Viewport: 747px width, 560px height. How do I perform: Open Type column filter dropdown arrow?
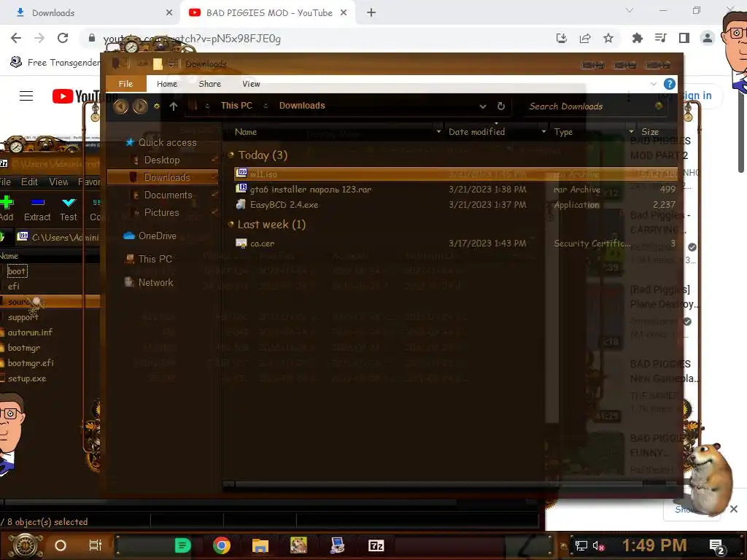point(631,131)
